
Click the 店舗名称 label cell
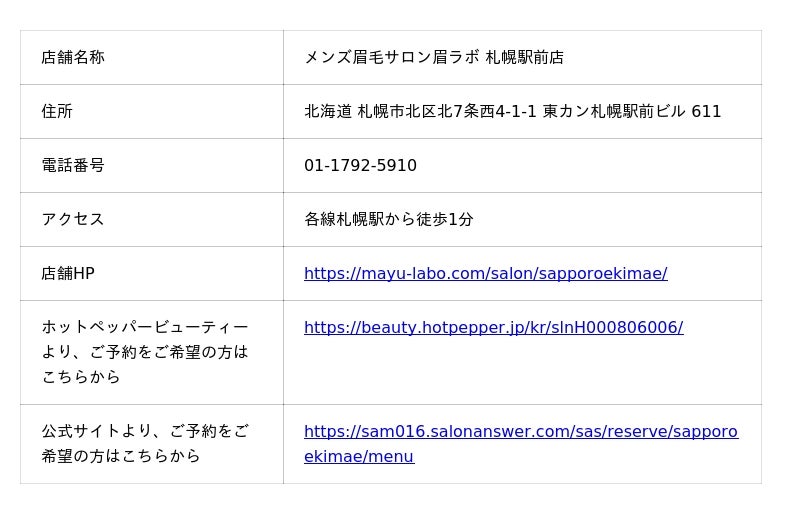(x=73, y=57)
